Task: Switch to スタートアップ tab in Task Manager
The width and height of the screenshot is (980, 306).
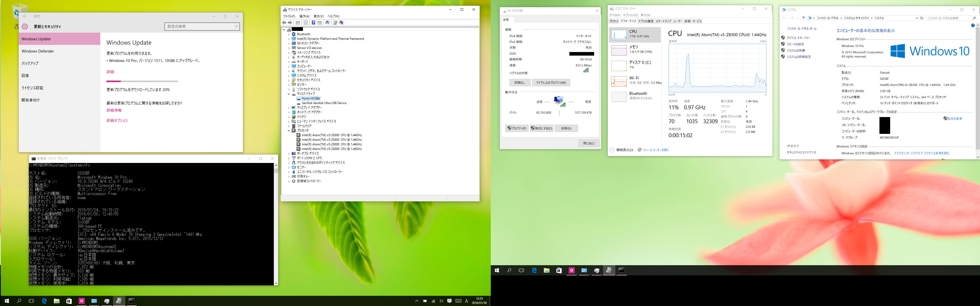Action: pos(663,21)
